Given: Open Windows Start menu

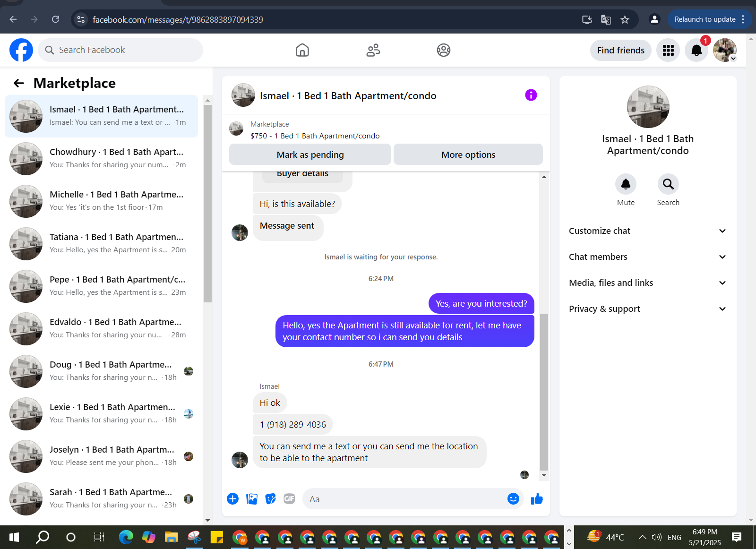Looking at the screenshot, I should 14,537.
